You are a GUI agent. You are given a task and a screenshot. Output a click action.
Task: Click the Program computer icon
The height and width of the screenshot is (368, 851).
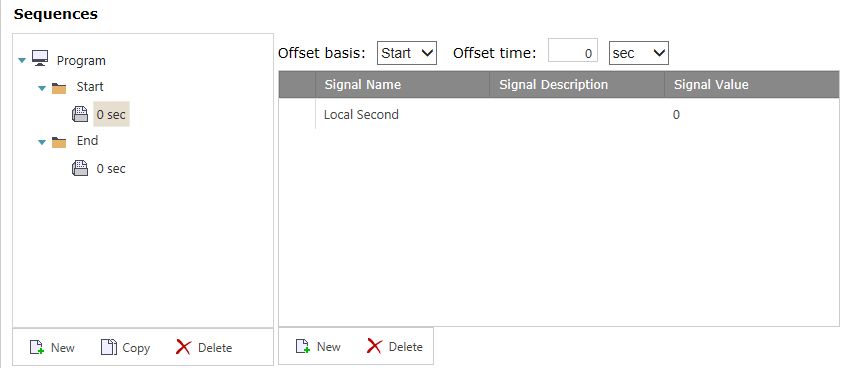(x=40, y=59)
